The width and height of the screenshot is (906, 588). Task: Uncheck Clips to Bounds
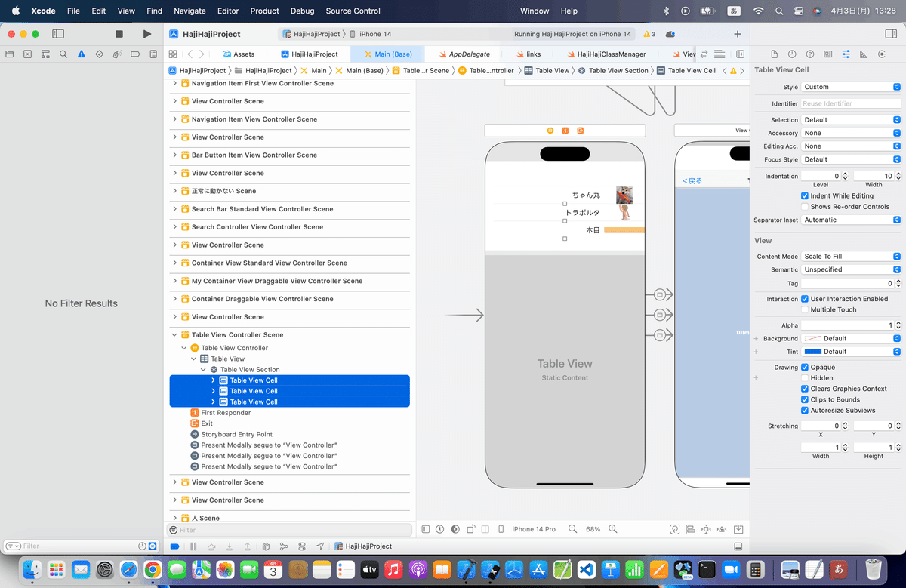pyautogui.click(x=805, y=400)
